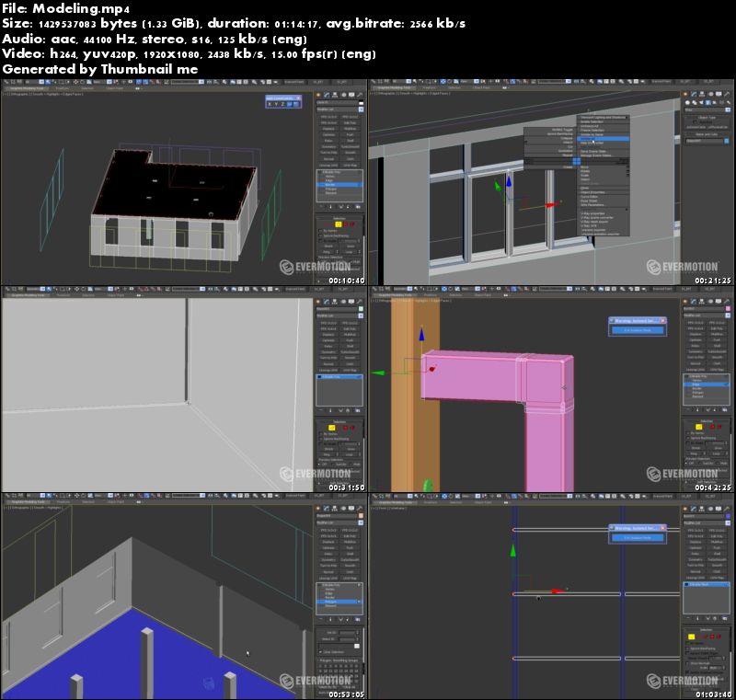Collapse Name and Color rollout in 00:21:25 thumbnail
Screen dimensions: 736x700
click(x=707, y=134)
